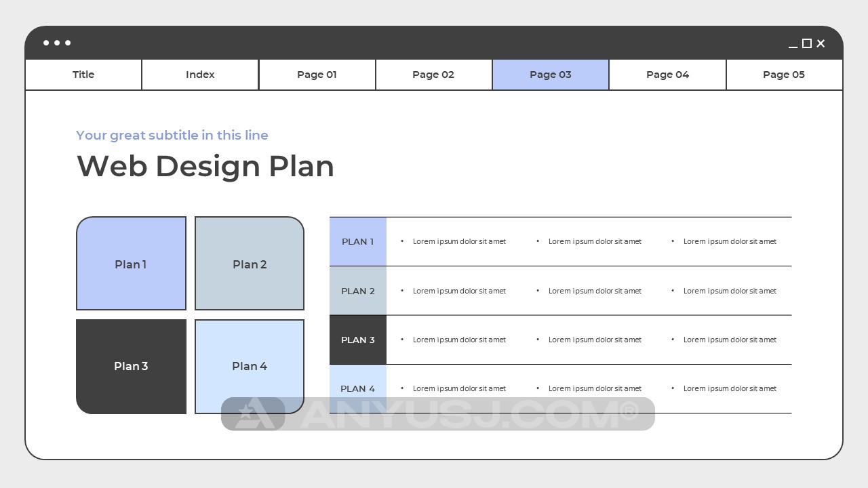Screen dimensions: 868x488
Task: Click the highlighted Page 03 tab
Action: click(x=551, y=75)
